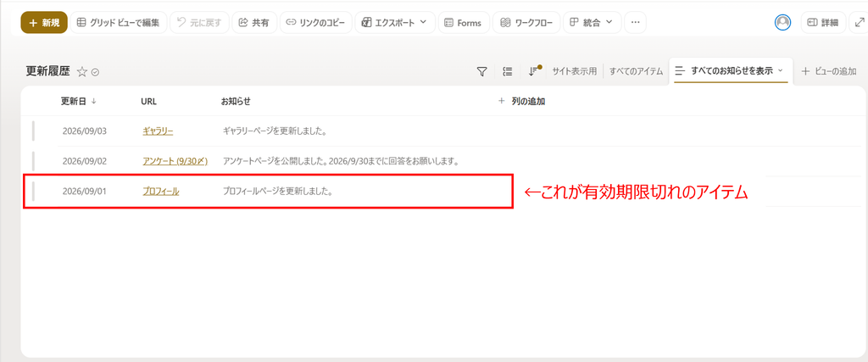Open the more options ellipsis menu
868x362 pixels.
click(635, 23)
